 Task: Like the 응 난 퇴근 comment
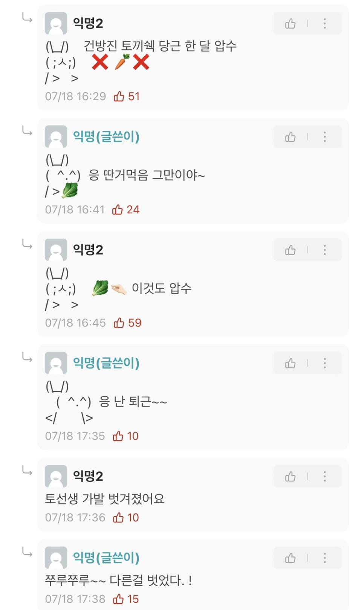(290, 363)
